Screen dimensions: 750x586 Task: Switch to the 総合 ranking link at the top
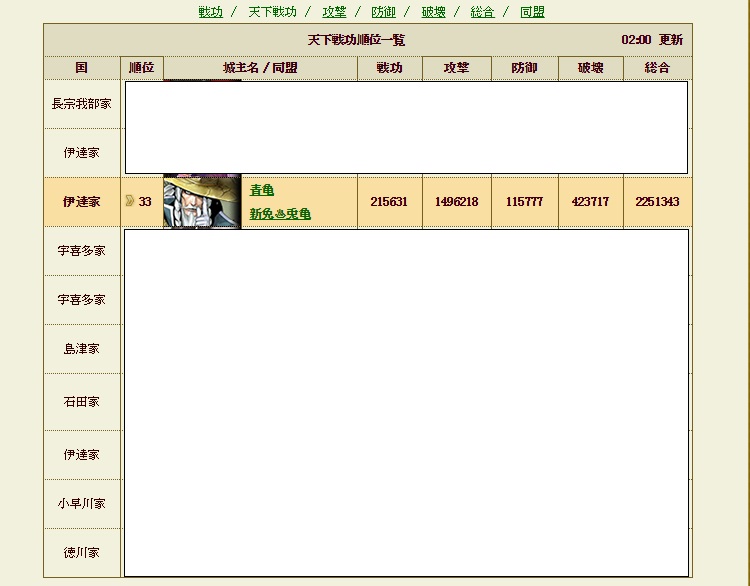coord(482,12)
